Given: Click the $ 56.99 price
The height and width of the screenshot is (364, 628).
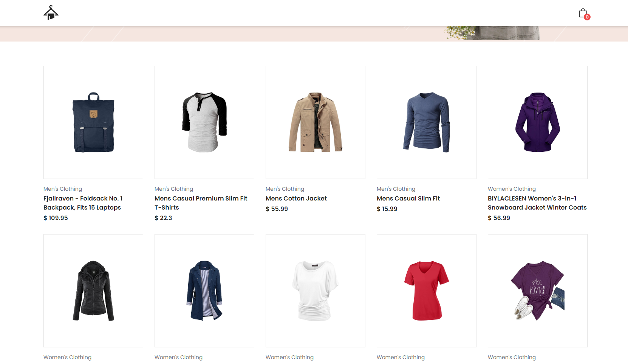Looking at the screenshot, I should coord(499,218).
